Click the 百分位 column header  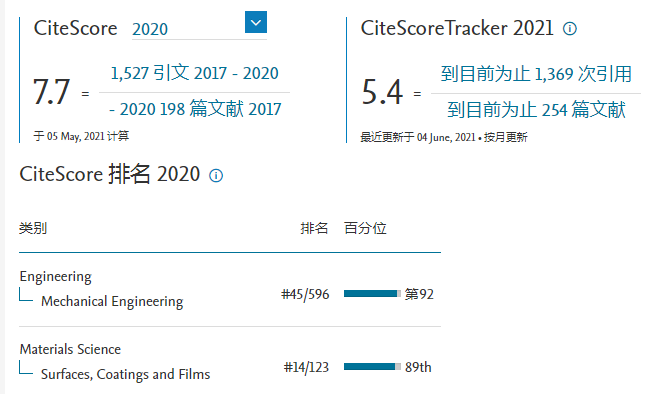(x=365, y=228)
